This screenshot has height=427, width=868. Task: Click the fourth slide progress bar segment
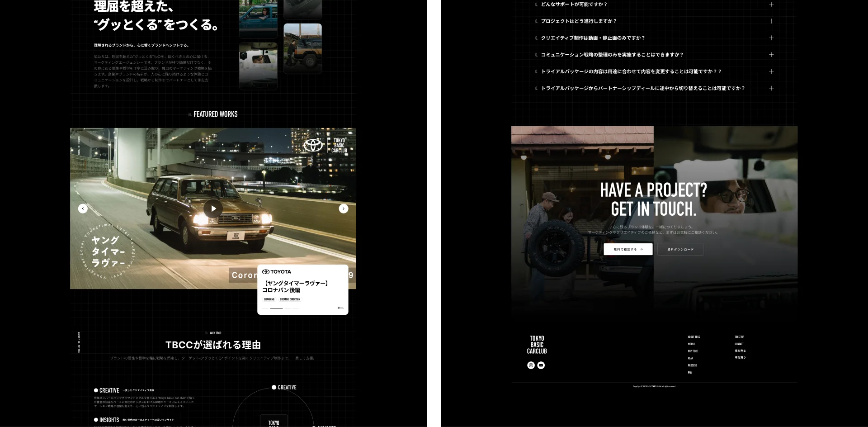click(x=296, y=308)
